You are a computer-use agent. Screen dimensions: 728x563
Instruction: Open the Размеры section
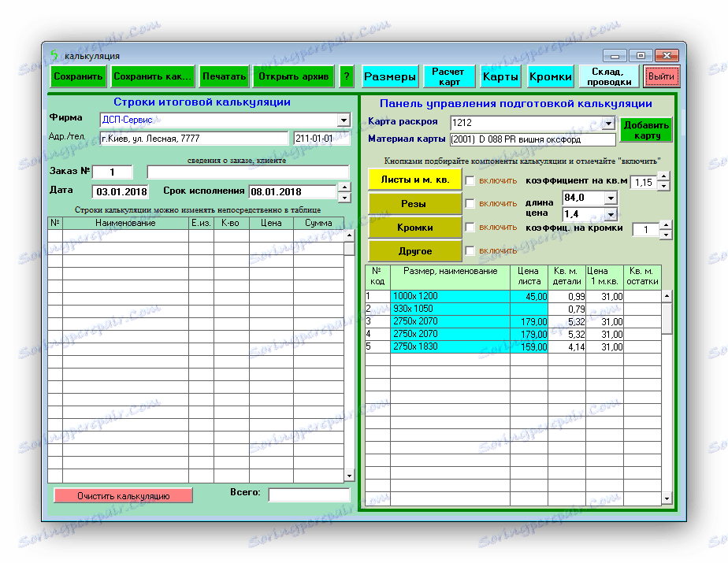[389, 76]
